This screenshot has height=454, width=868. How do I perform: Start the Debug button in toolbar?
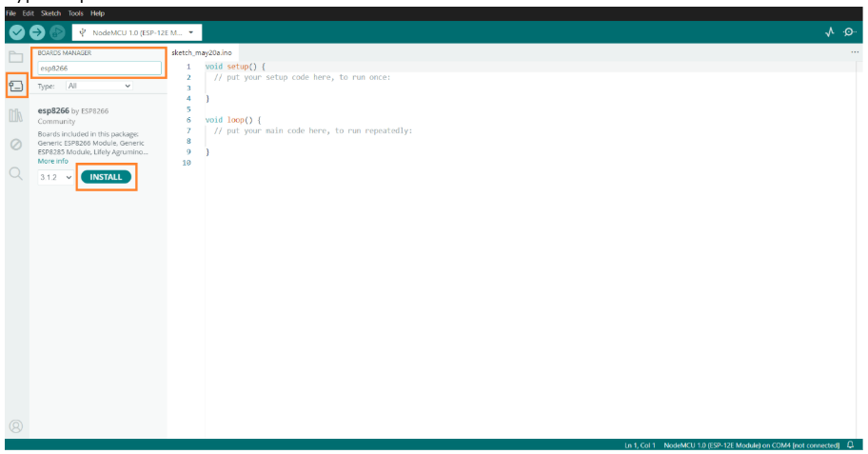tap(57, 32)
